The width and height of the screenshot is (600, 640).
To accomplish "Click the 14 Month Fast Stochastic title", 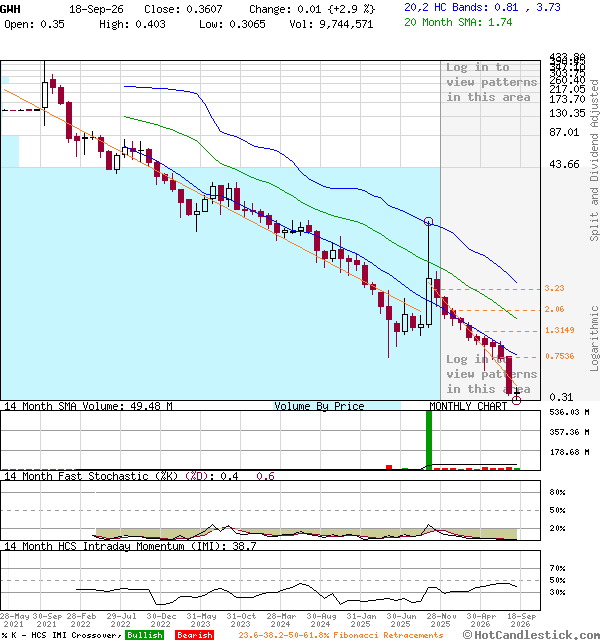I will pos(91,476).
